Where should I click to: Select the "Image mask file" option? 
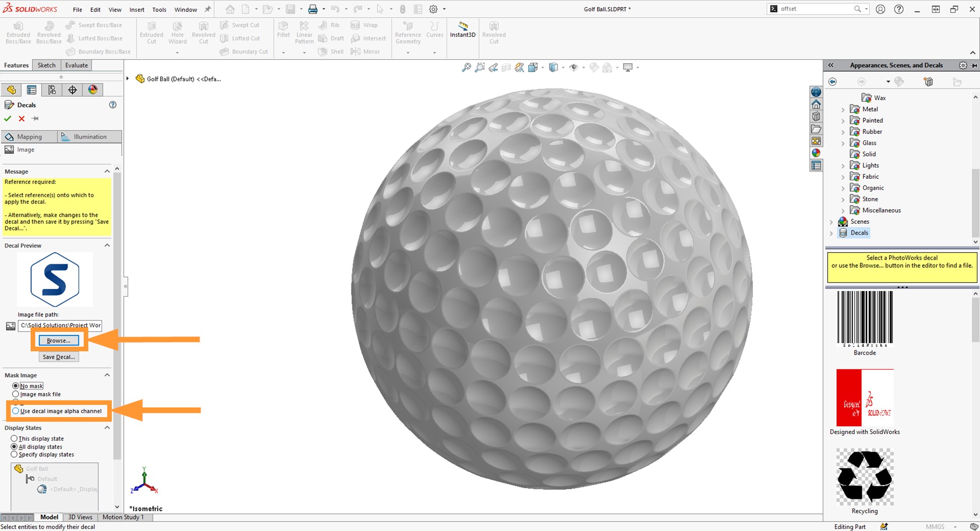(15, 394)
